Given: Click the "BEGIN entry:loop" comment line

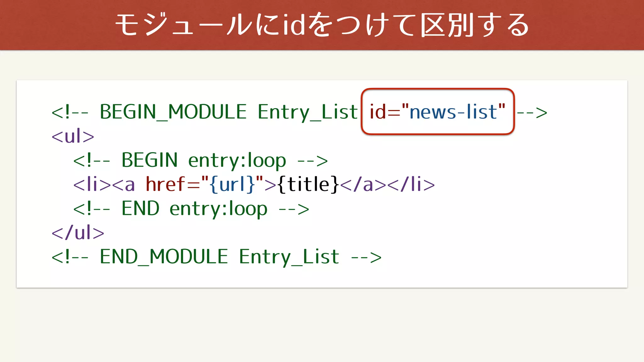Looking at the screenshot, I should click(x=201, y=161).
